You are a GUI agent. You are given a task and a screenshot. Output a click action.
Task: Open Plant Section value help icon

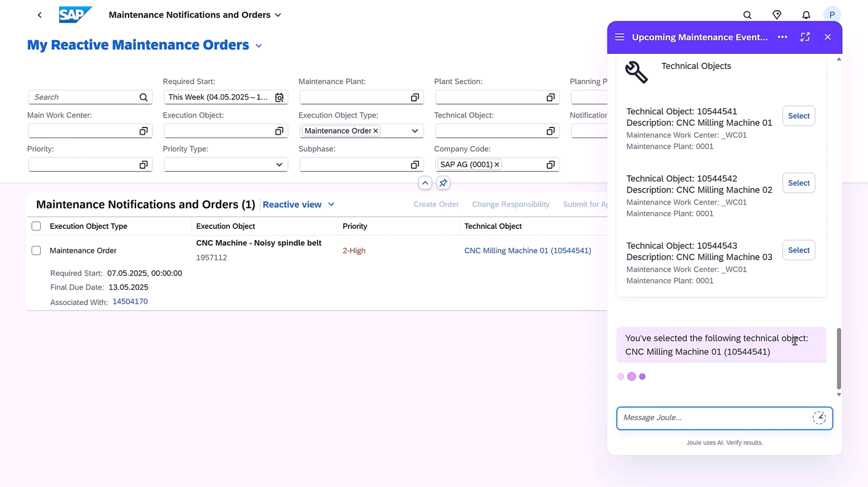tap(551, 97)
